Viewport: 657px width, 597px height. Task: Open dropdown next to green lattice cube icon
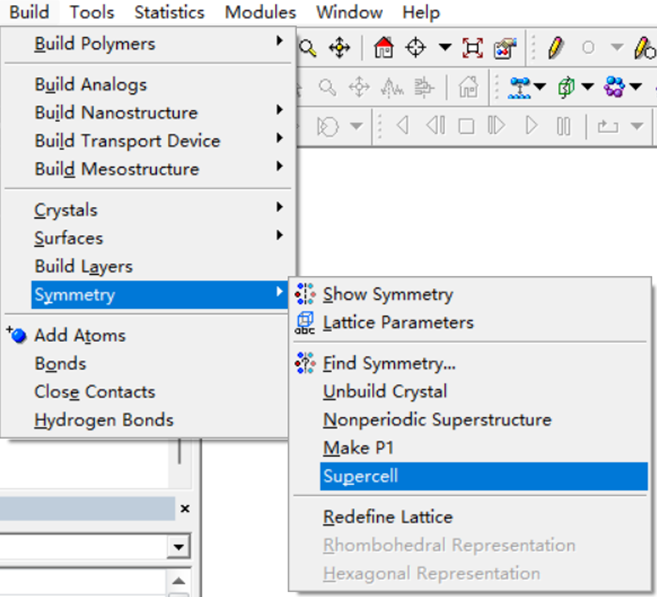pyautogui.click(x=588, y=87)
